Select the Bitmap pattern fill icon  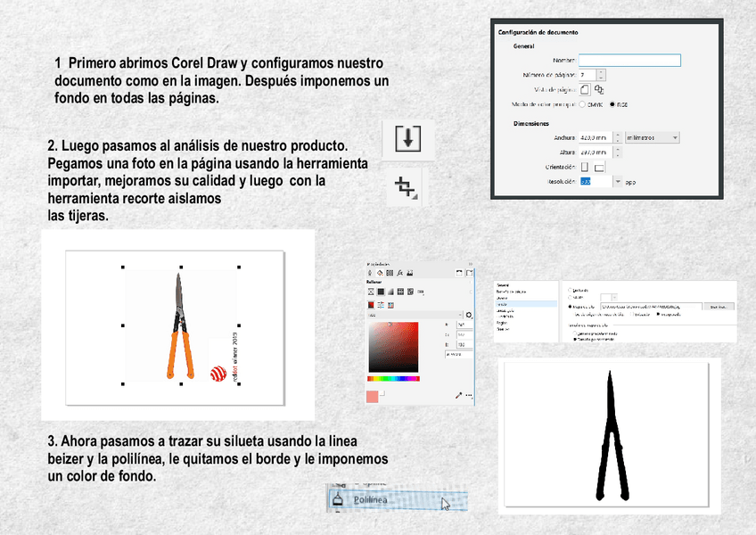tap(410, 292)
